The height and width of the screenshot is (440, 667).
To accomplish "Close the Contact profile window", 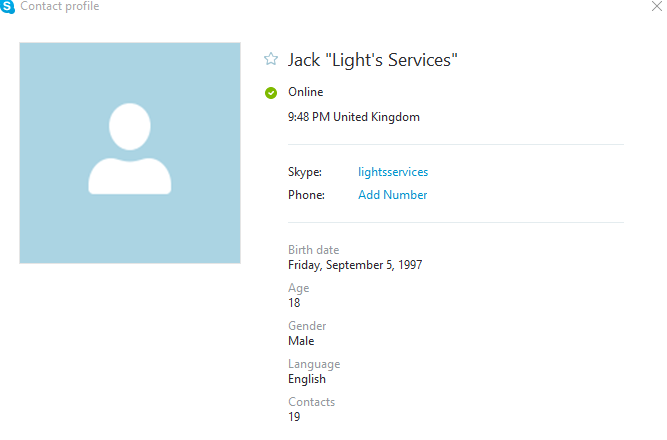I will (x=656, y=7).
